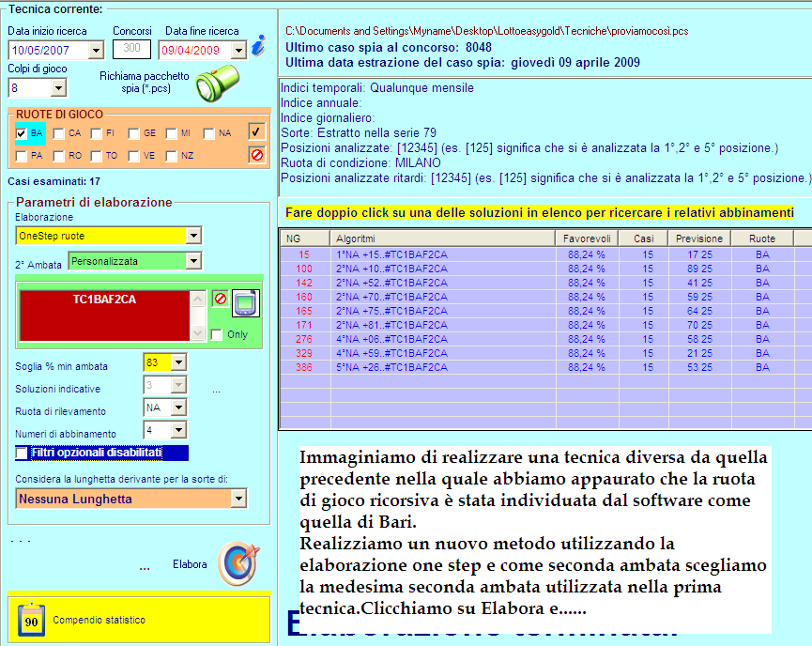Open Compendio statistico via the 90 calendar icon
This screenshot has width=812, height=646.
tap(31, 620)
